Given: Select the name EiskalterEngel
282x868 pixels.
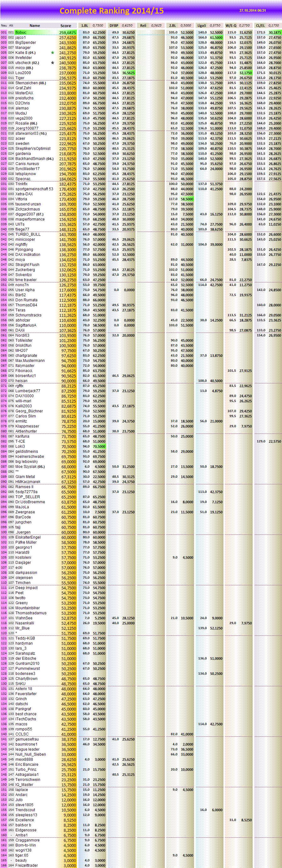Looking at the screenshot, I should click(x=28, y=537).
